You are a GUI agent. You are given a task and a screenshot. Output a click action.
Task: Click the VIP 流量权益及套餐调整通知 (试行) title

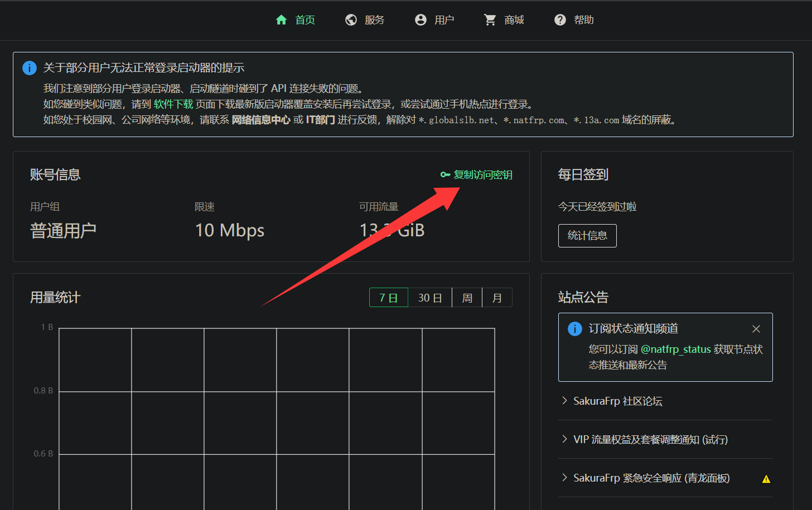(x=651, y=440)
